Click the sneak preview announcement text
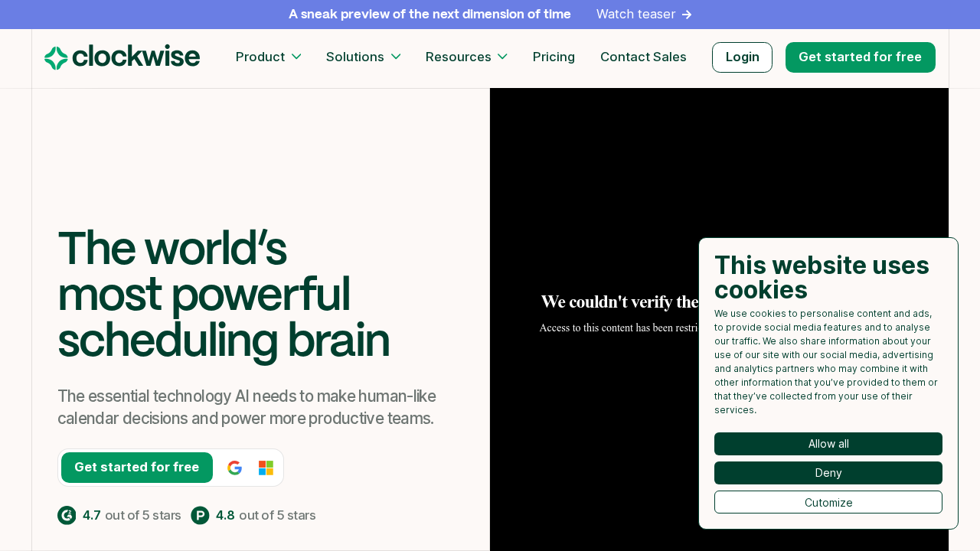Image resolution: width=980 pixels, height=551 pixels. click(430, 15)
